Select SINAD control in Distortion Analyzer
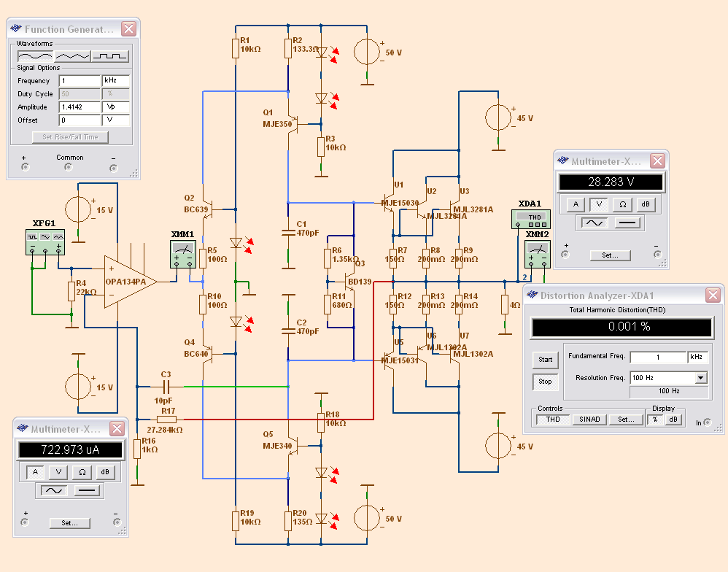Image resolution: width=728 pixels, height=572 pixels. coord(589,420)
